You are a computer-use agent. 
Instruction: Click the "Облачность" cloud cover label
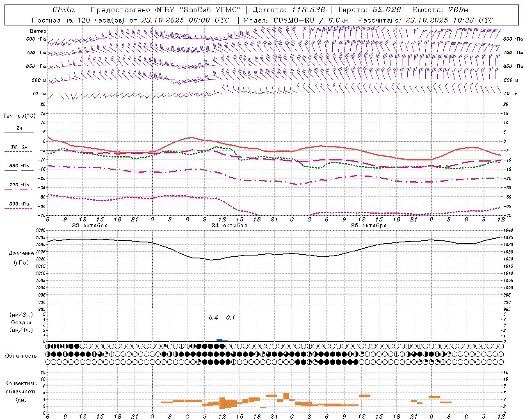pos(21,356)
